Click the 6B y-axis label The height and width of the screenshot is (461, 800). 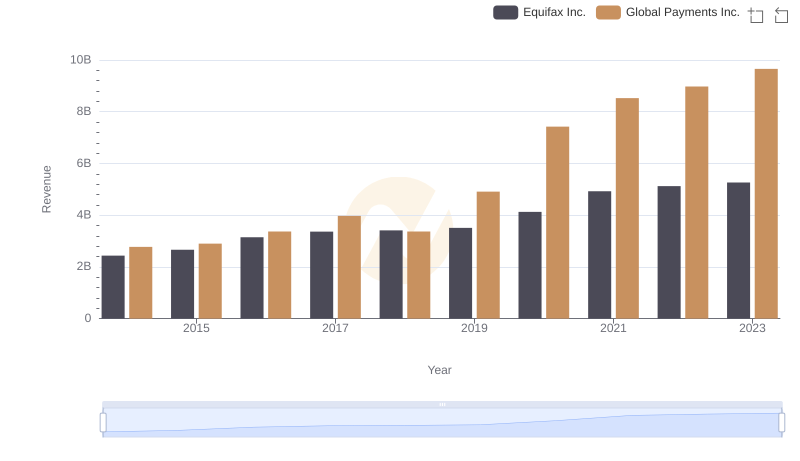pos(84,163)
